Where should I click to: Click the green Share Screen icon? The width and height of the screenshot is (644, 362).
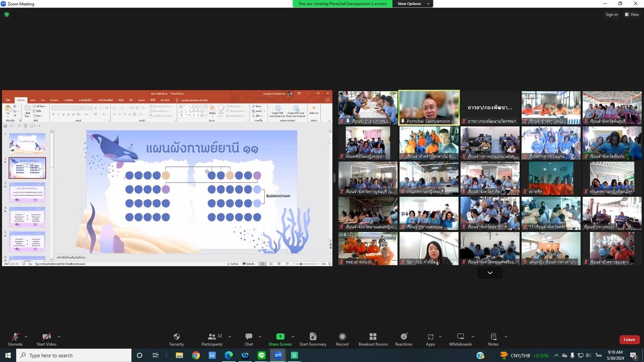pyautogui.click(x=280, y=337)
